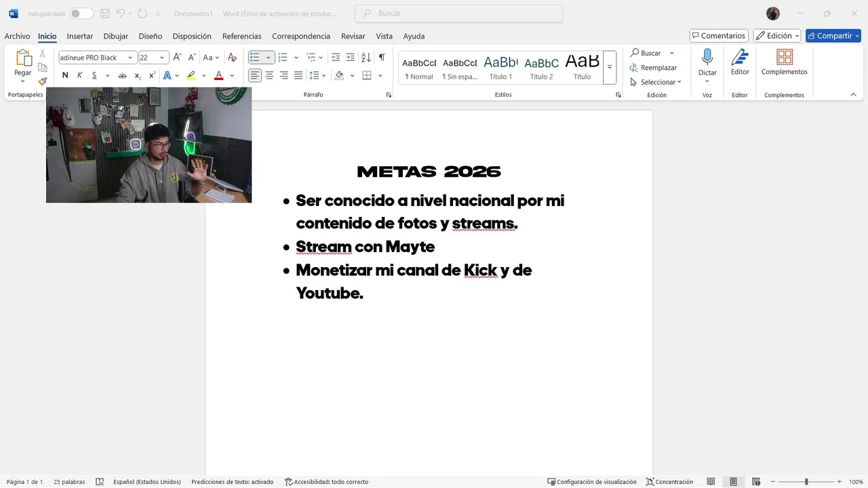Open the Archivo menu
This screenshot has width=868, height=488.
[x=17, y=37]
